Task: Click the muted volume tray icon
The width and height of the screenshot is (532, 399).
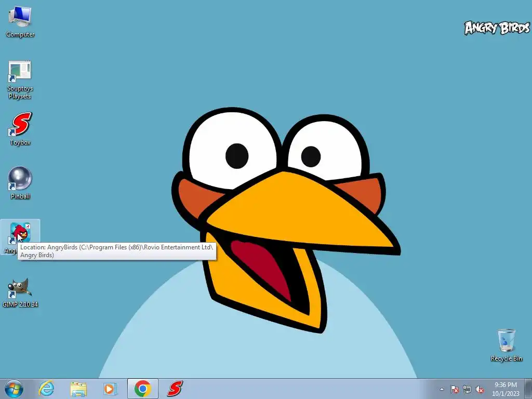Action: tap(480, 389)
